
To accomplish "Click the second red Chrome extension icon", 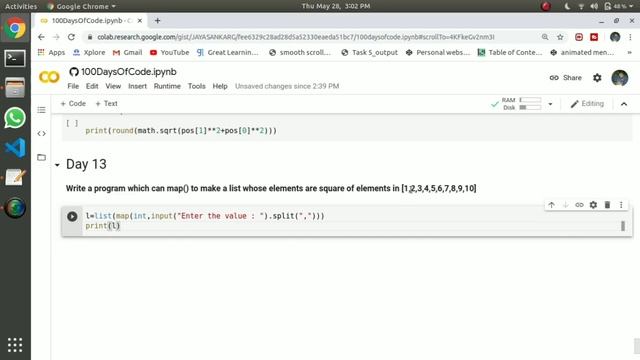I will tap(594, 37).
